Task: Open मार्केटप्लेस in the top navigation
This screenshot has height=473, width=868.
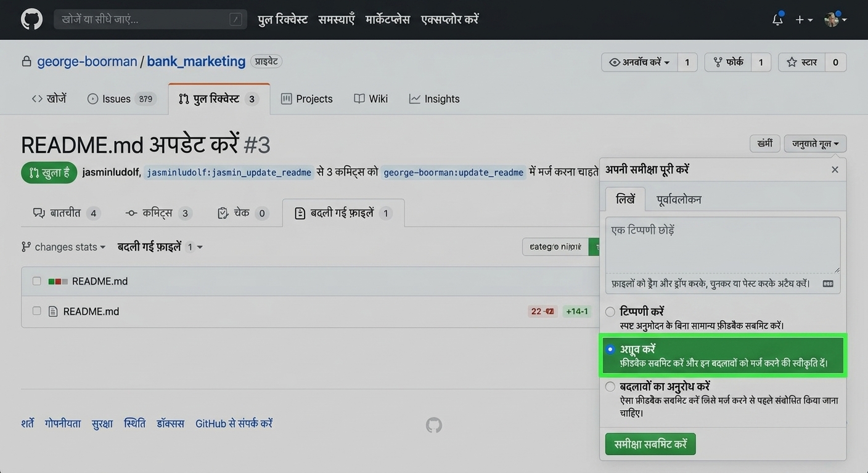Action: pos(388,20)
